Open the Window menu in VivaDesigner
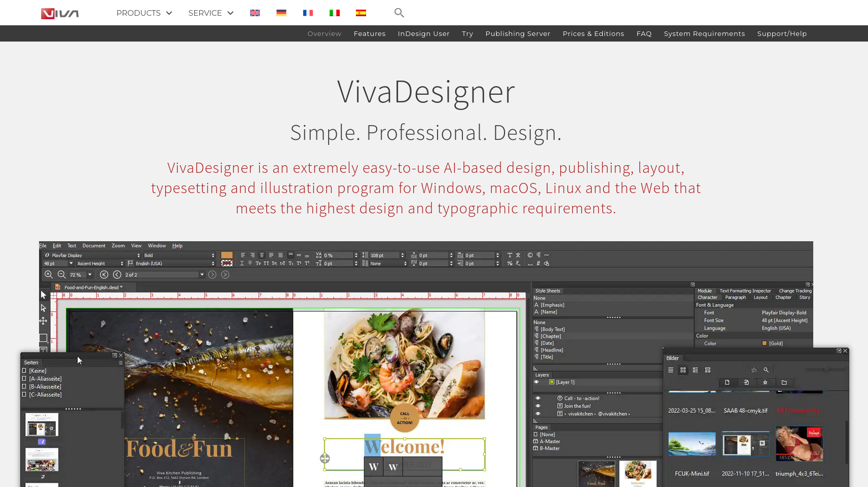The width and height of the screenshot is (868, 487). pos(157,246)
